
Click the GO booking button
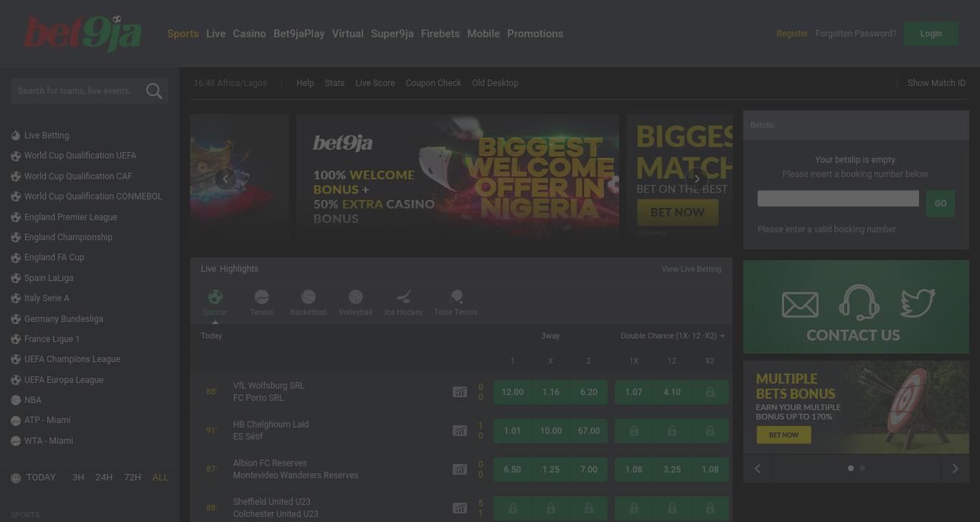941,204
